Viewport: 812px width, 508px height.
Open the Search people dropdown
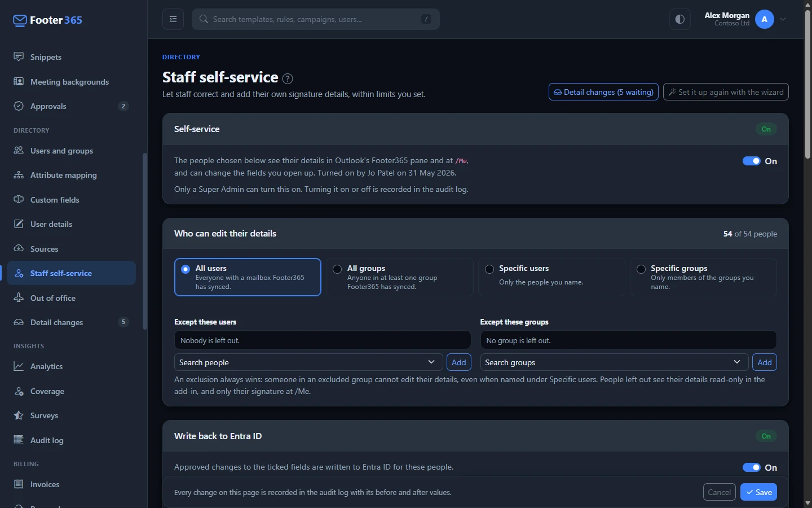coord(308,362)
